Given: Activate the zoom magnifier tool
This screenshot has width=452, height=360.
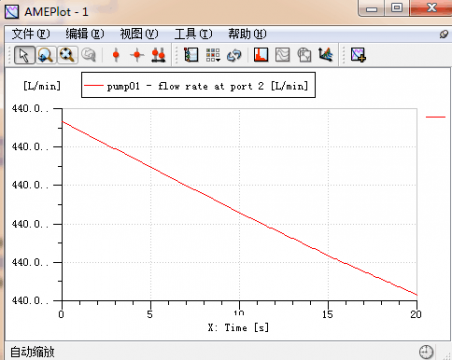Looking at the screenshot, I should point(46,55).
